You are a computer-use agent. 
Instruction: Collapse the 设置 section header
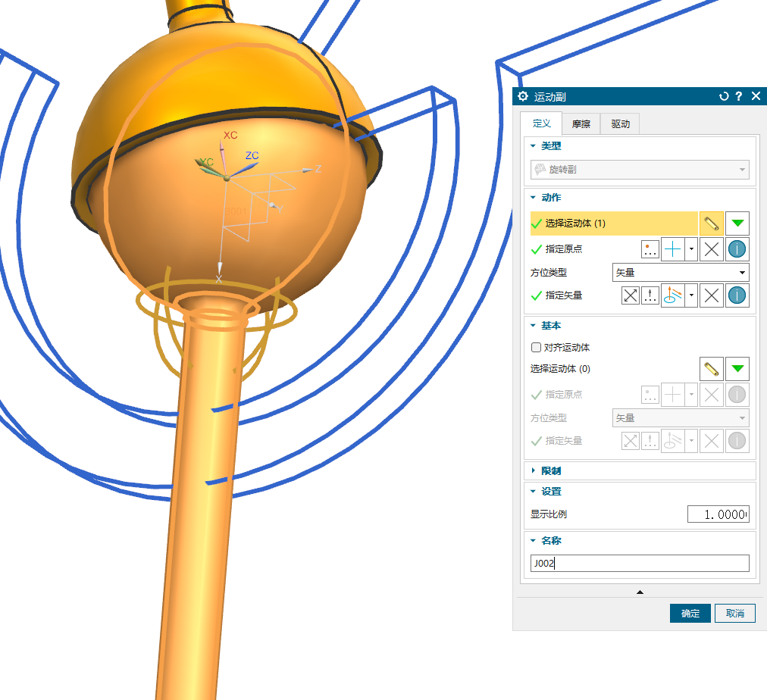pyautogui.click(x=550, y=492)
